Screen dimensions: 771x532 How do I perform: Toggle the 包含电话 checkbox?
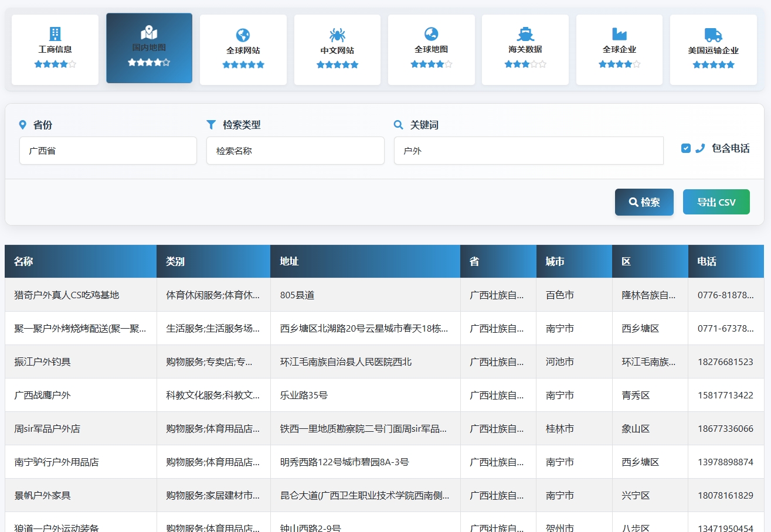[x=686, y=148]
